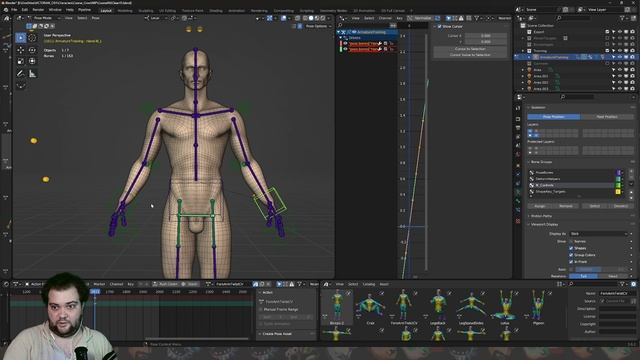640x360 pixels.
Task: Open the Bone Constraints properties tab icon
Action: (x=518, y=209)
